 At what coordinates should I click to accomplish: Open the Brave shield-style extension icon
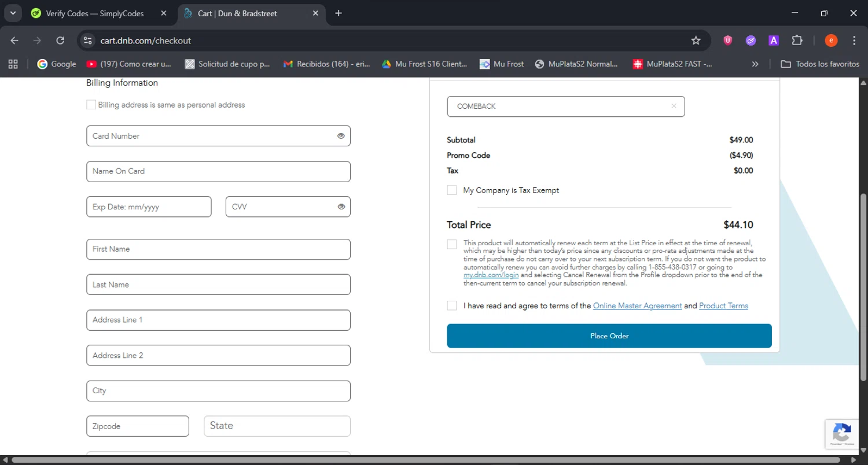728,40
